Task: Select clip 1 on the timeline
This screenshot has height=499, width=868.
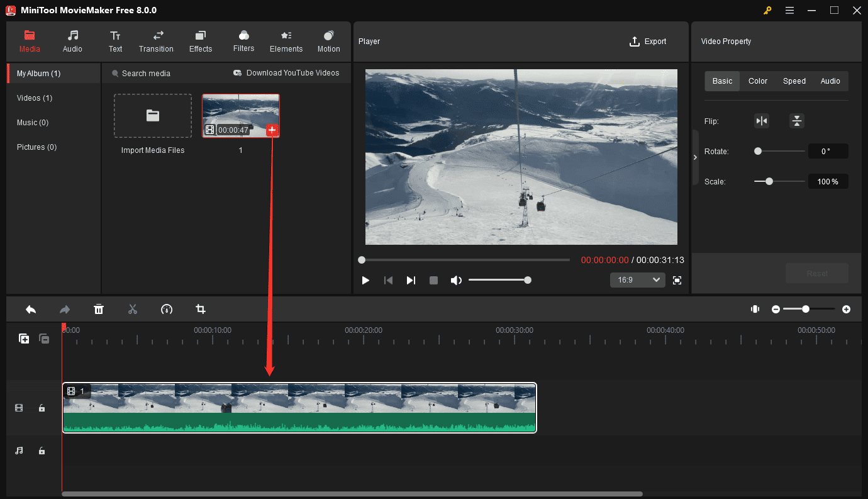Action: click(x=299, y=408)
